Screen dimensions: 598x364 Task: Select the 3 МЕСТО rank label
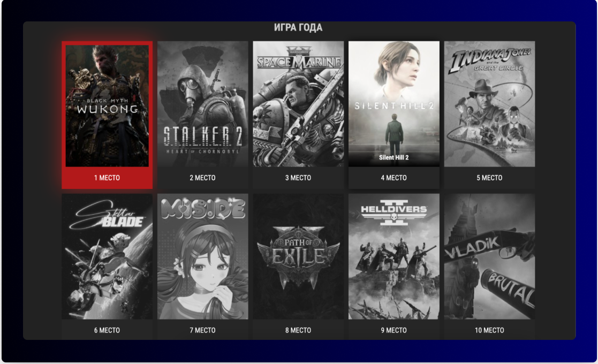[298, 178]
